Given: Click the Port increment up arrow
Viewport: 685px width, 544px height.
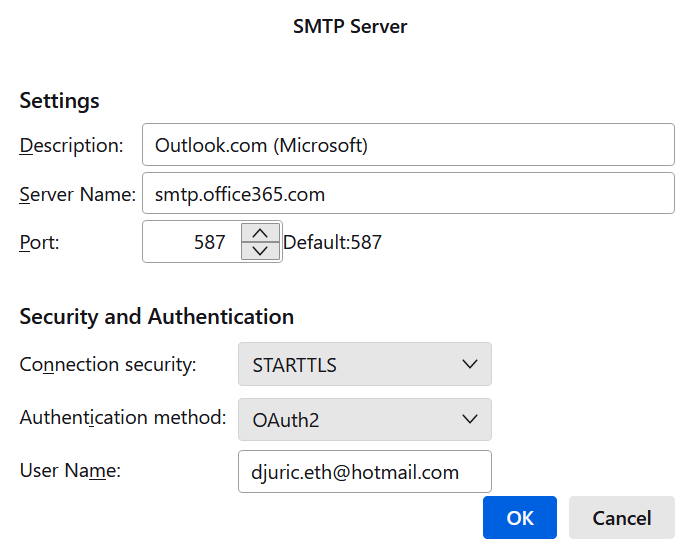Looking at the screenshot, I should point(260,233).
